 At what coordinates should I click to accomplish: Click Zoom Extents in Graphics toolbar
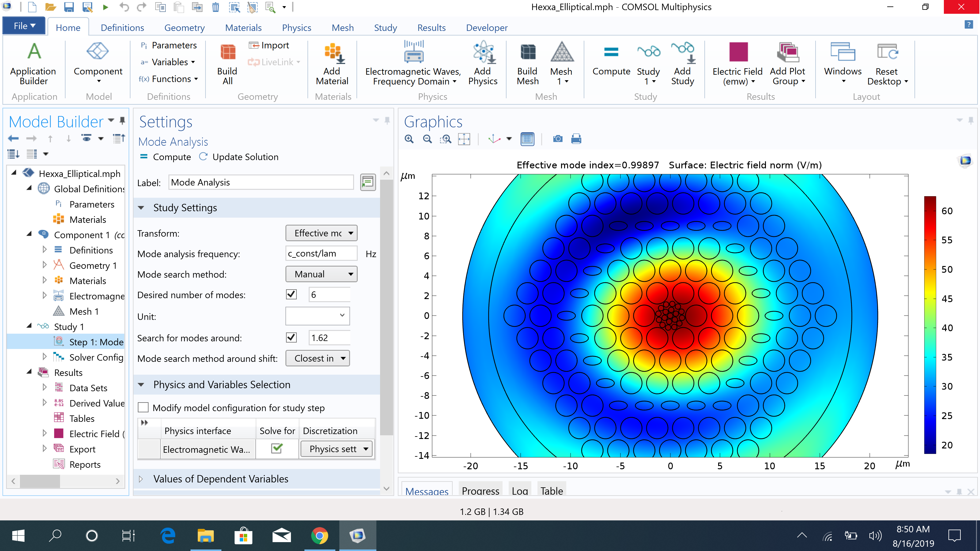coord(464,139)
